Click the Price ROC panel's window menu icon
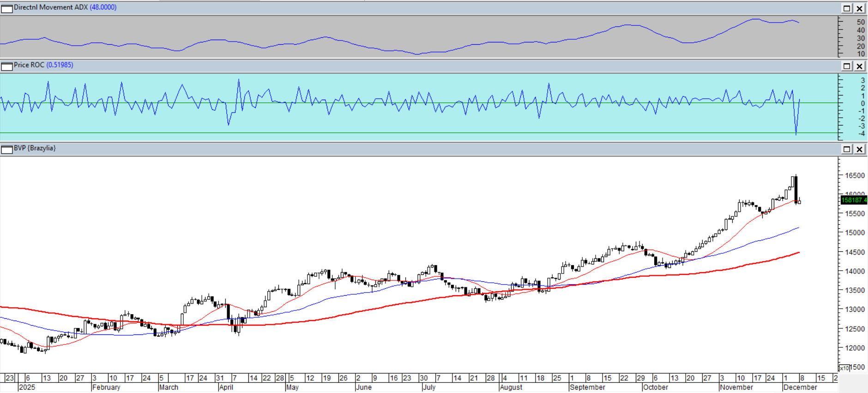The image size is (868, 393). [6, 66]
